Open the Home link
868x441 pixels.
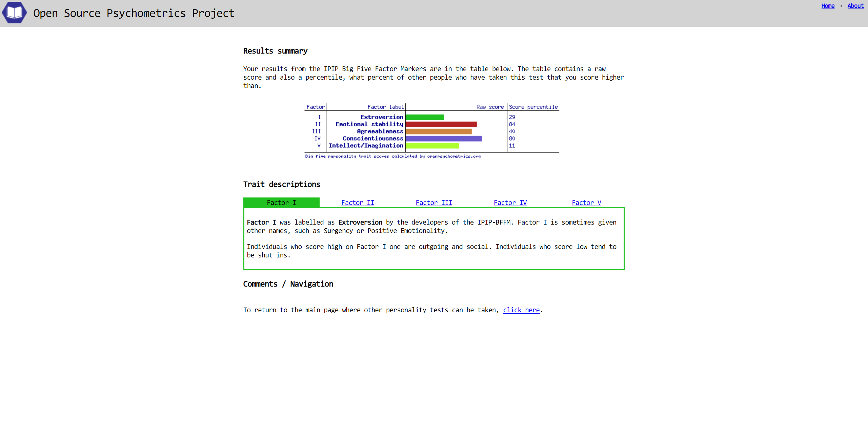828,6
